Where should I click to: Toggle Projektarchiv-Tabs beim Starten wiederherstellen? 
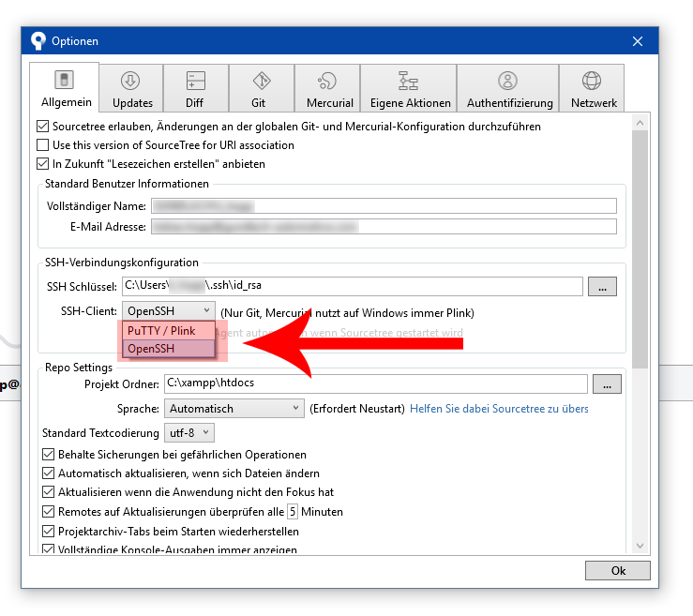[48, 532]
